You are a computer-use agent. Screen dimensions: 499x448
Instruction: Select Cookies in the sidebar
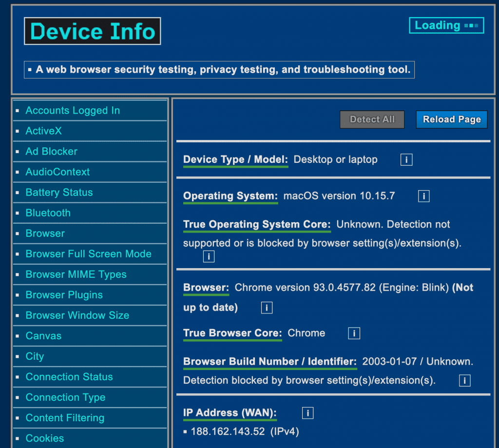click(44, 438)
